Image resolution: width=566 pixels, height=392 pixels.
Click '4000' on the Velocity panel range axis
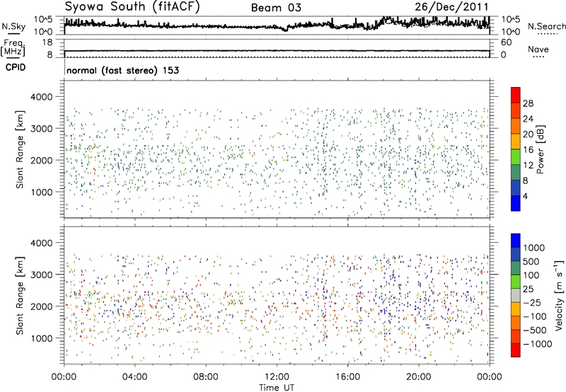click(x=41, y=243)
